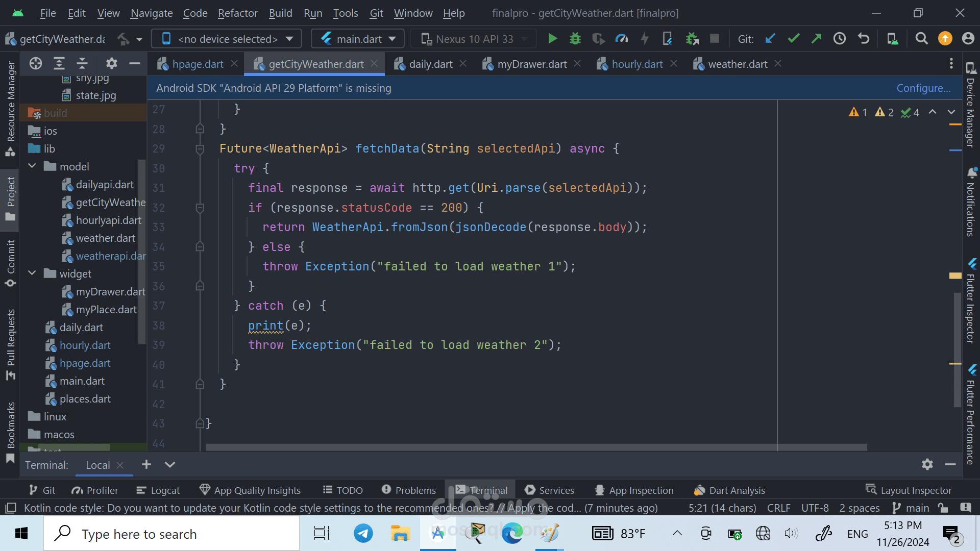
Task: Click the editor horizontal scrollbar
Action: click(x=536, y=447)
